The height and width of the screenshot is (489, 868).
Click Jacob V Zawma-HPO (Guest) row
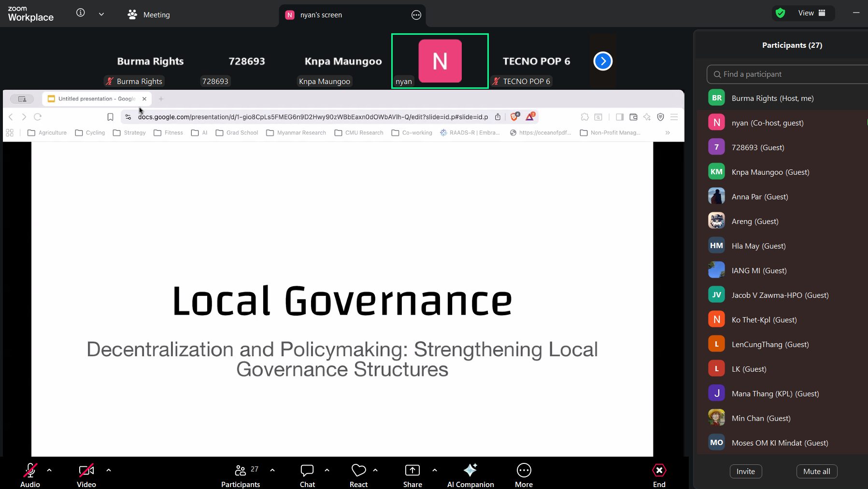click(x=783, y=295)
